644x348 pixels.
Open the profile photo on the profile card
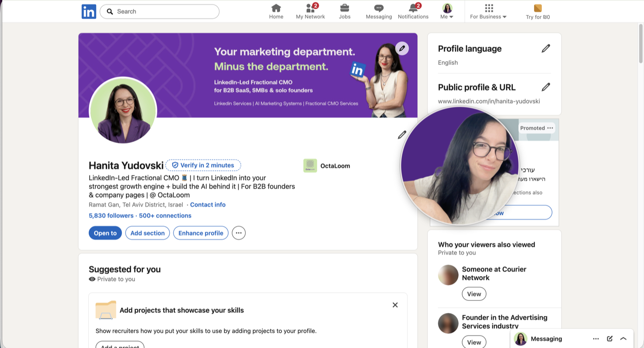[123, 111]
